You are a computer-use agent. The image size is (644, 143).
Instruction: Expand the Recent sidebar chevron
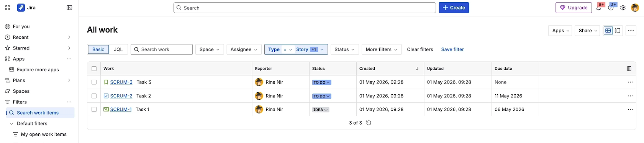[69, 37]
